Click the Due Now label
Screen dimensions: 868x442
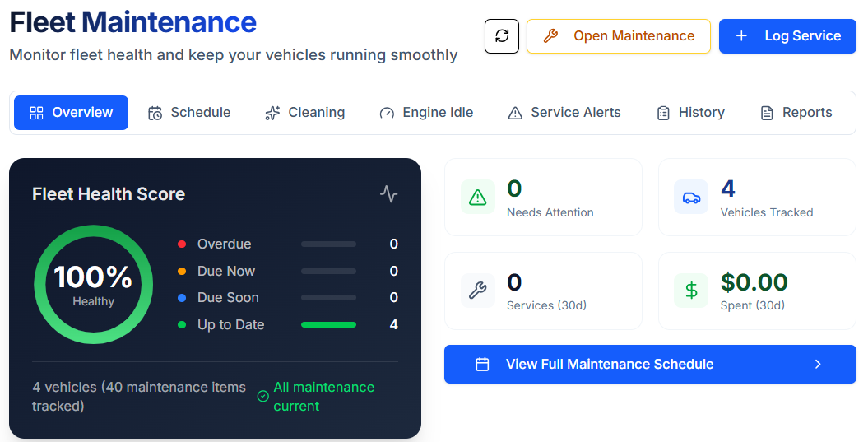tap(226, 271)
